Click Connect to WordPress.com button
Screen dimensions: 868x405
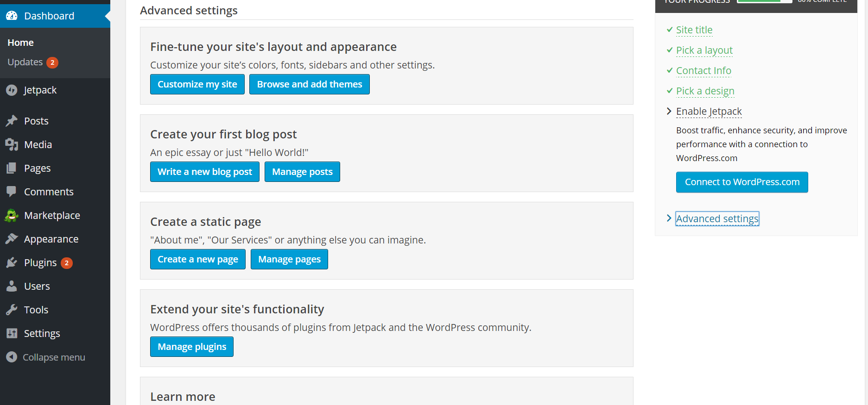point(742,182)
